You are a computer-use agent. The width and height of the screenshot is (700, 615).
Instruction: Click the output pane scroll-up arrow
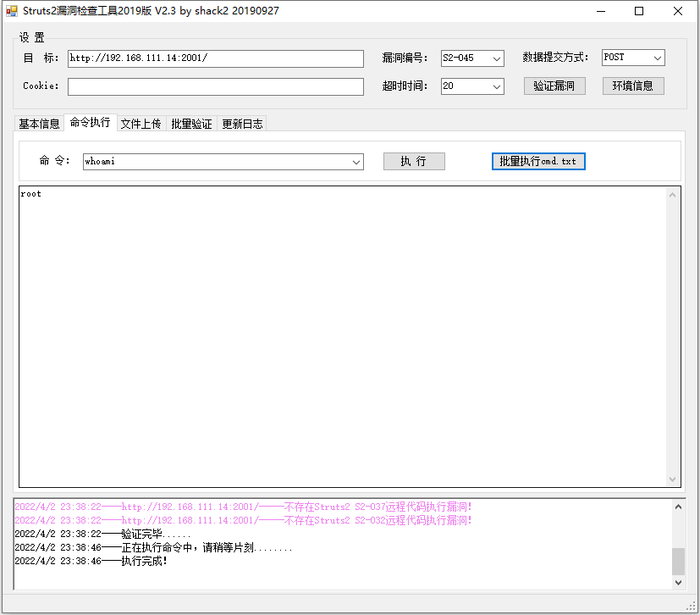tap(672, 195)
